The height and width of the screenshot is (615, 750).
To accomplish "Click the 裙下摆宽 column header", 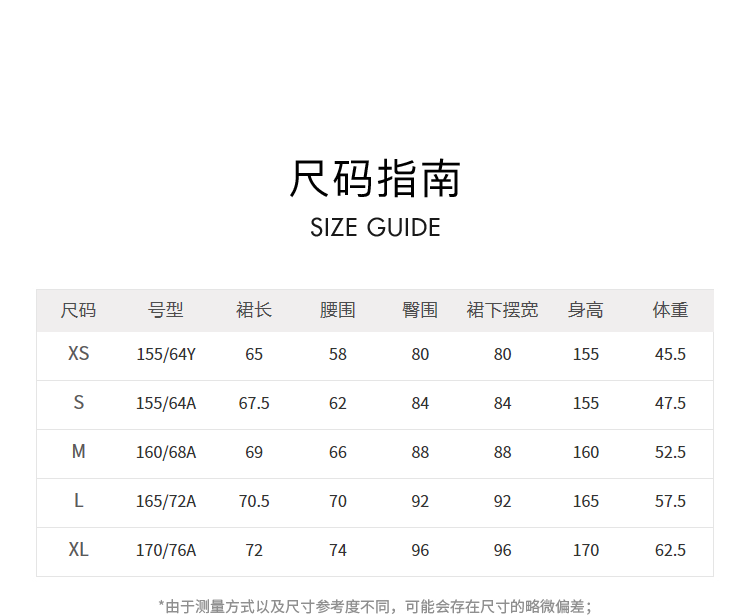I will pos(502,310).
